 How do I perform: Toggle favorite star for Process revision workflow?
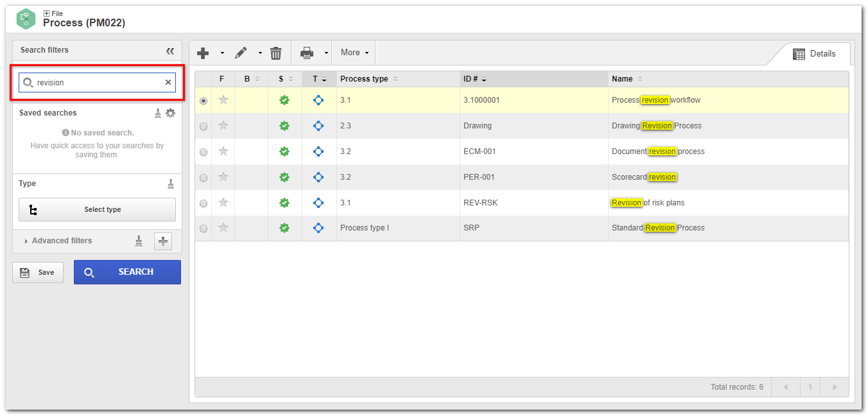point(223,100)
